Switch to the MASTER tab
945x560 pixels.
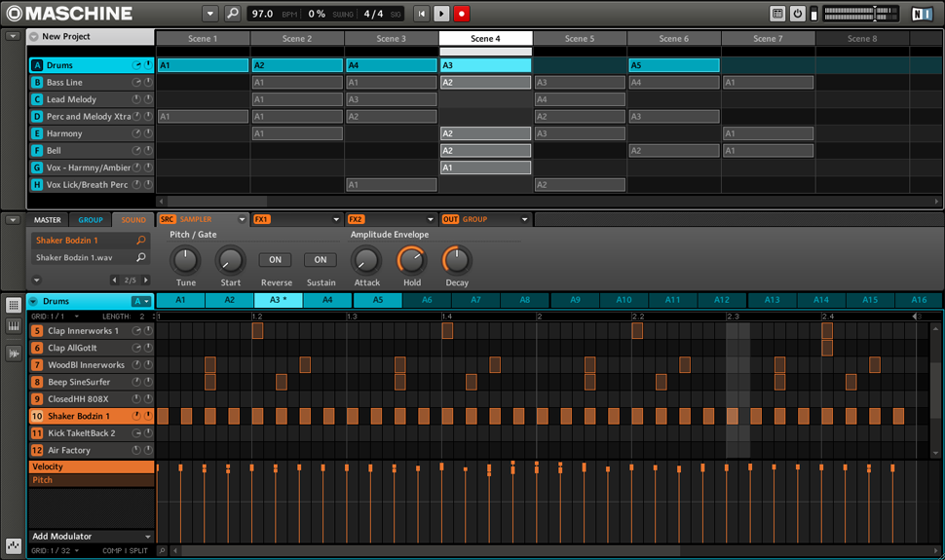pos(47,220)
